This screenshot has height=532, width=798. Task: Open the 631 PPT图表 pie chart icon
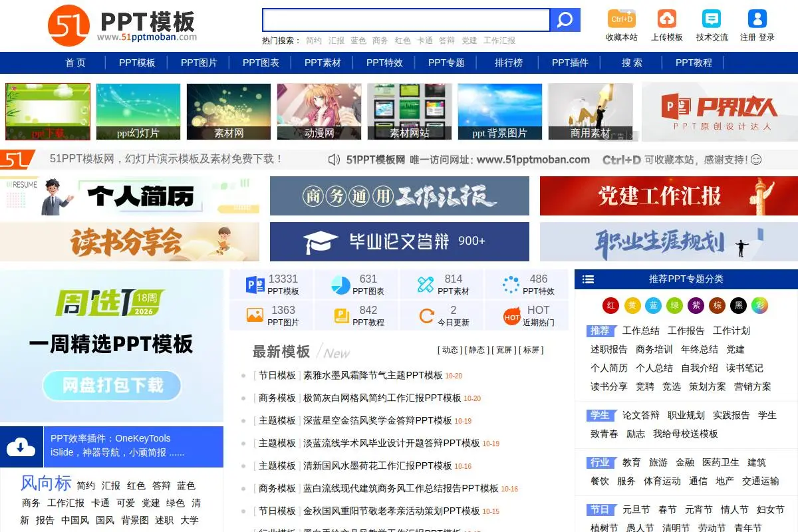340,285
